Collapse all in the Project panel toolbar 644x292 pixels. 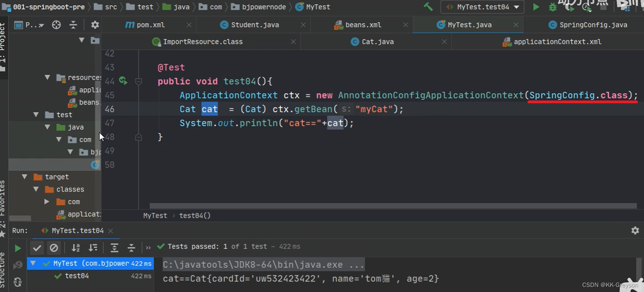(x=73, y=25)
